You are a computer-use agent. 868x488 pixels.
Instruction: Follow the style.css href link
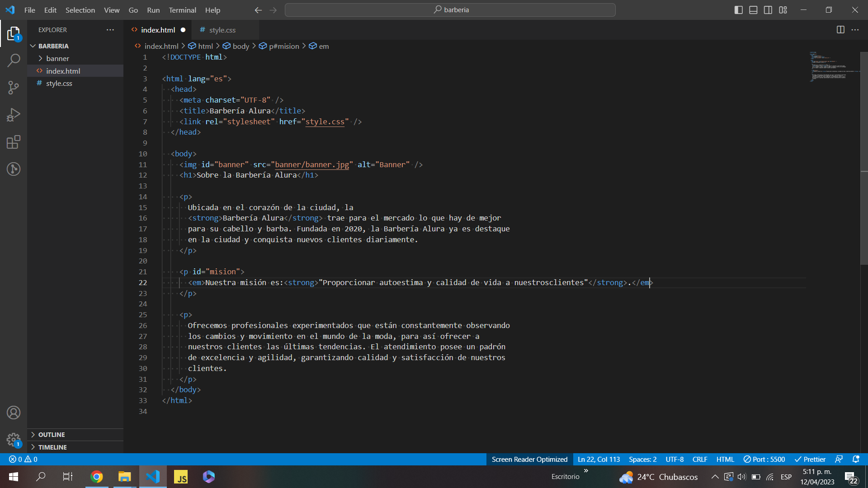pyautogui.click(x=325, y=122)
